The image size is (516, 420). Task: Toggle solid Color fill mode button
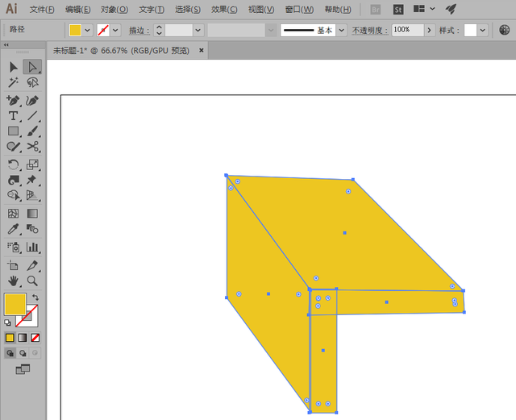(x=10, y=338)
